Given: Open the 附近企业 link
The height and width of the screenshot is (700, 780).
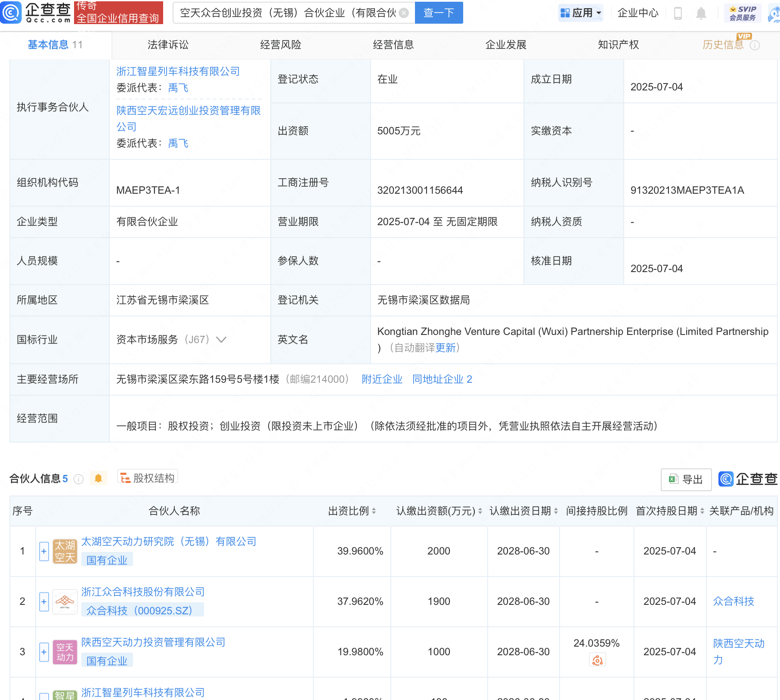Looking at the screenshot, I should [382, 379].
